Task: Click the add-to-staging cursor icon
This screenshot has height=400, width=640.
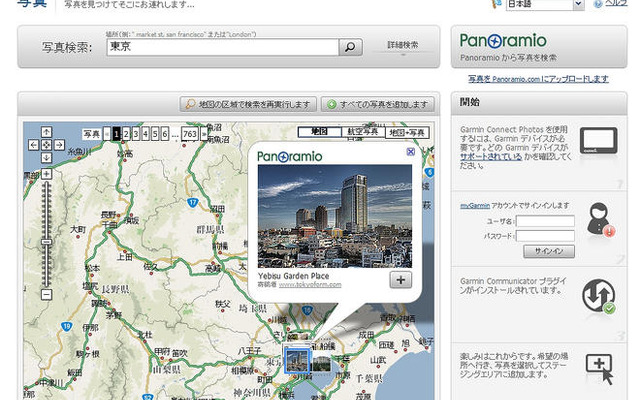Action: click(600, 369)
